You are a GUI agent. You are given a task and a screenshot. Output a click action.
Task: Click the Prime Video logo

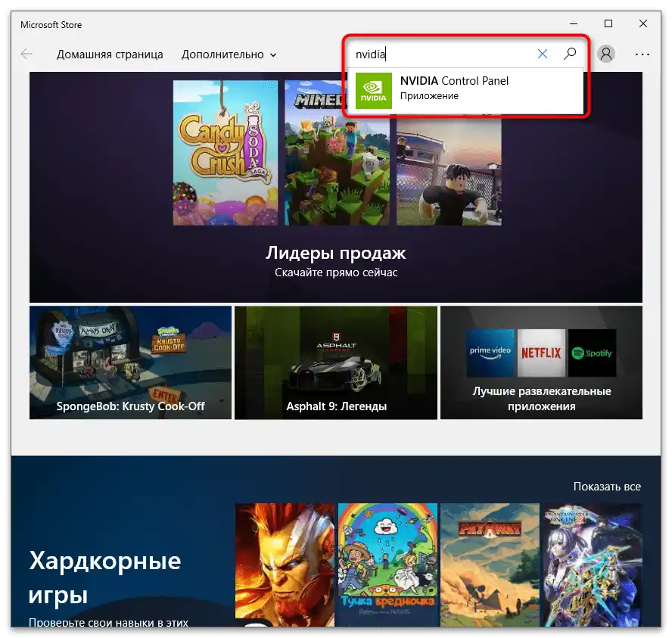pyautogui.click(x=490, y=353)
